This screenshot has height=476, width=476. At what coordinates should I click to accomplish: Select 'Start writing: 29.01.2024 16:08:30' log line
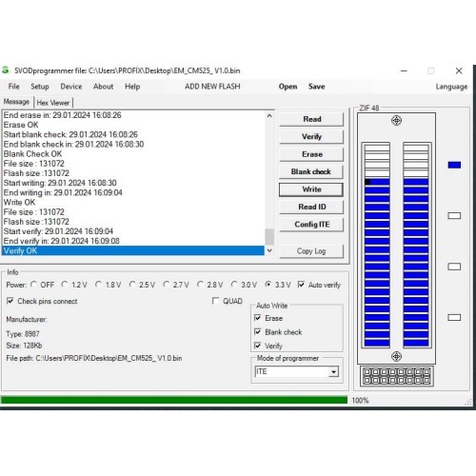(133, 183)
